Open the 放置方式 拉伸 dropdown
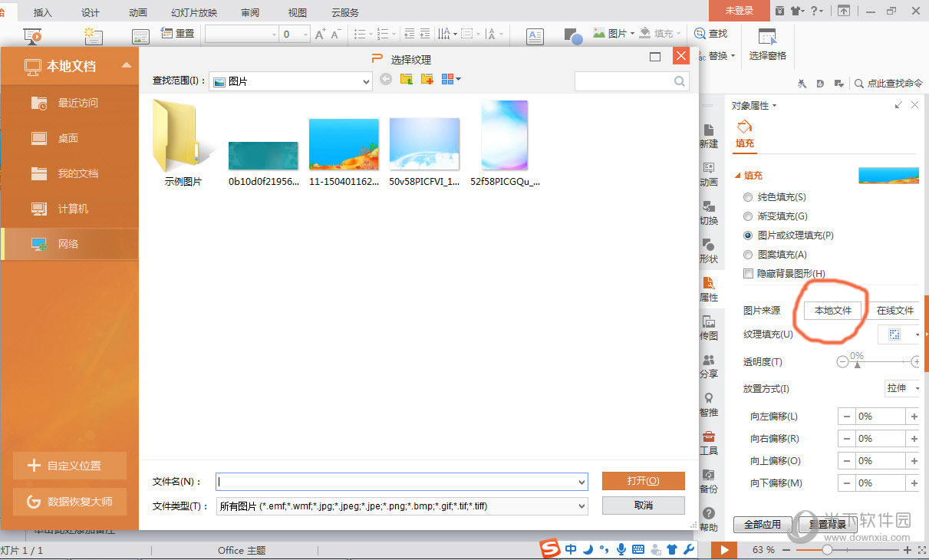 (x=902, y=388)
